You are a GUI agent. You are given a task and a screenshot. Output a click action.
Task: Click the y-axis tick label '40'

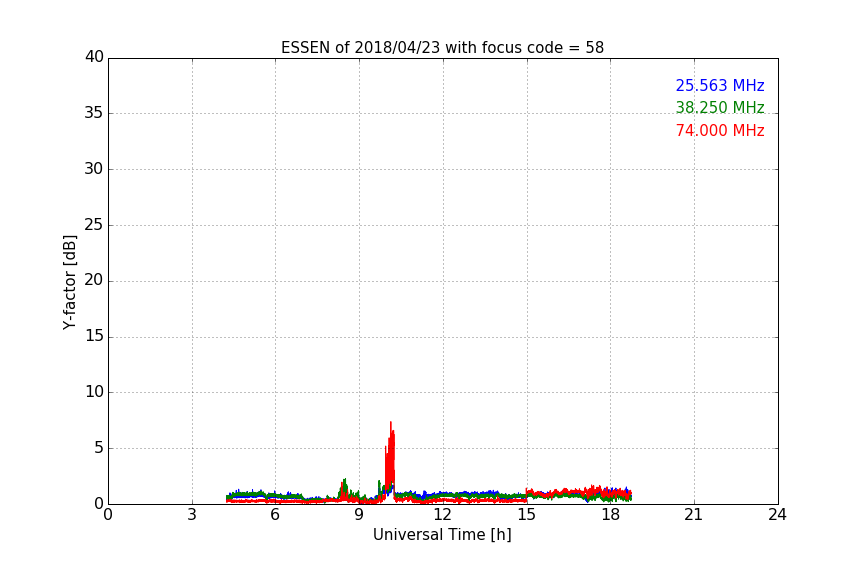coord(94,57)
